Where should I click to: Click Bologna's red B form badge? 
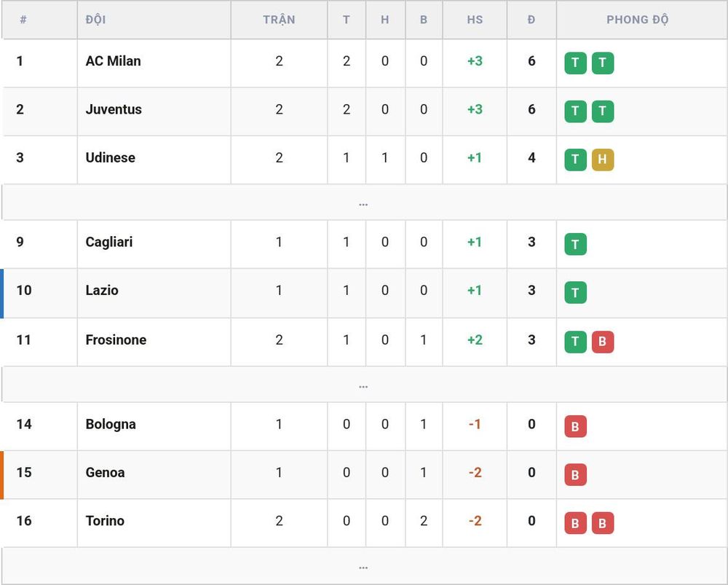click(575, 426)
